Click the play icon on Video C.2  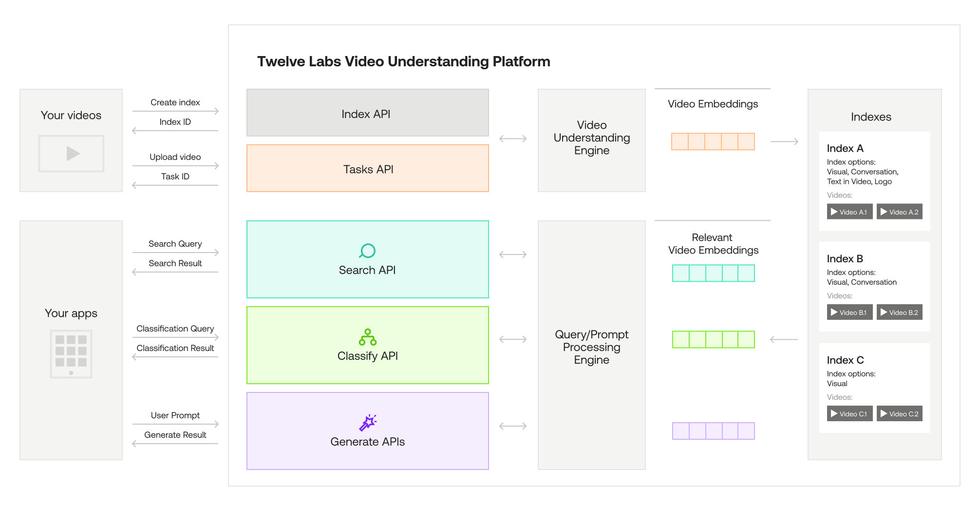click(884, 414)
